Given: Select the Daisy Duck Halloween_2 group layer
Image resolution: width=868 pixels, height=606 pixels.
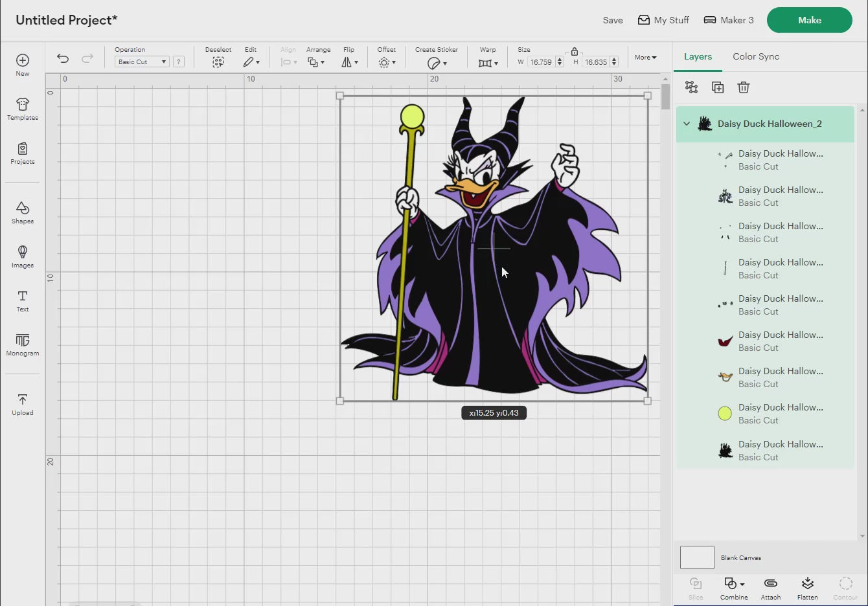Looking at the screenshot, I should (766, 124).
